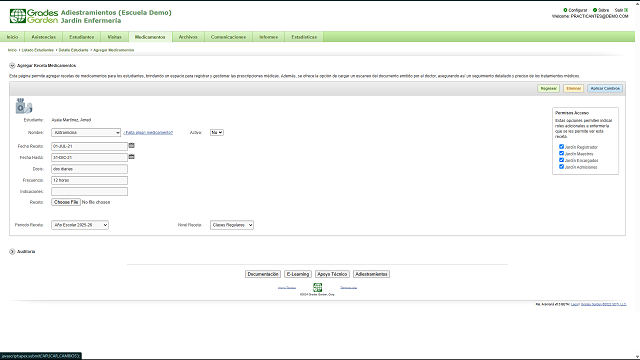
Task: Open the Periodo Receta dropdown
Action: [80, 225]
